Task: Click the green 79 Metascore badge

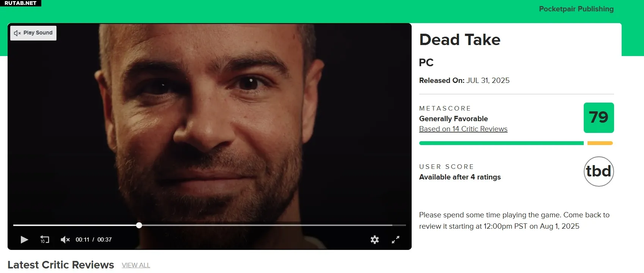Action: (599, 118)
